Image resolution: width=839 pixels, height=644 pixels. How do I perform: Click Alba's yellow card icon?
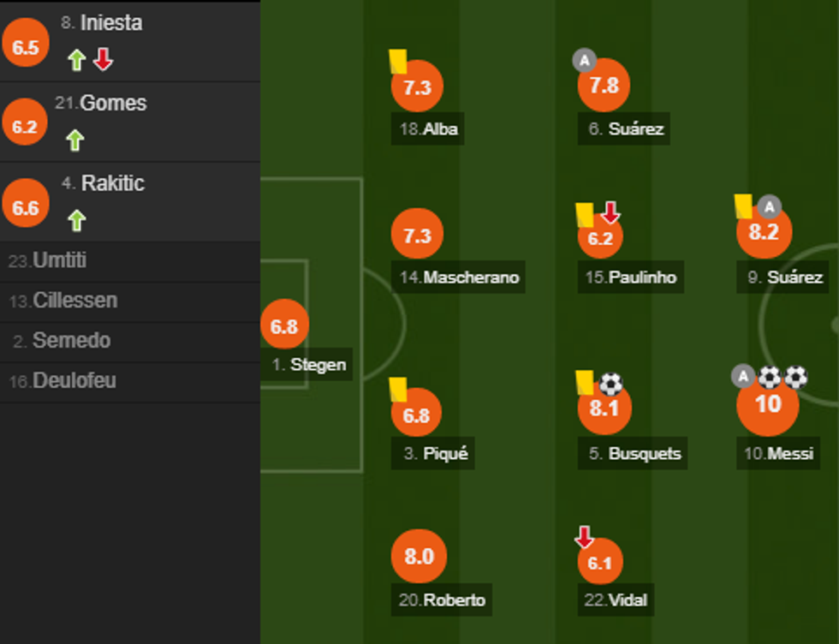(397, 61)
